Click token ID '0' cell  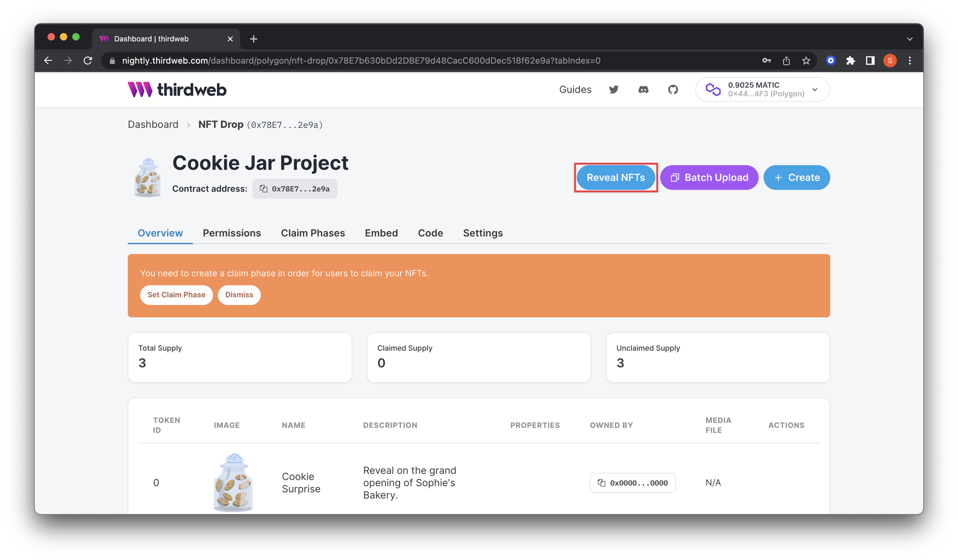(156, 483)
